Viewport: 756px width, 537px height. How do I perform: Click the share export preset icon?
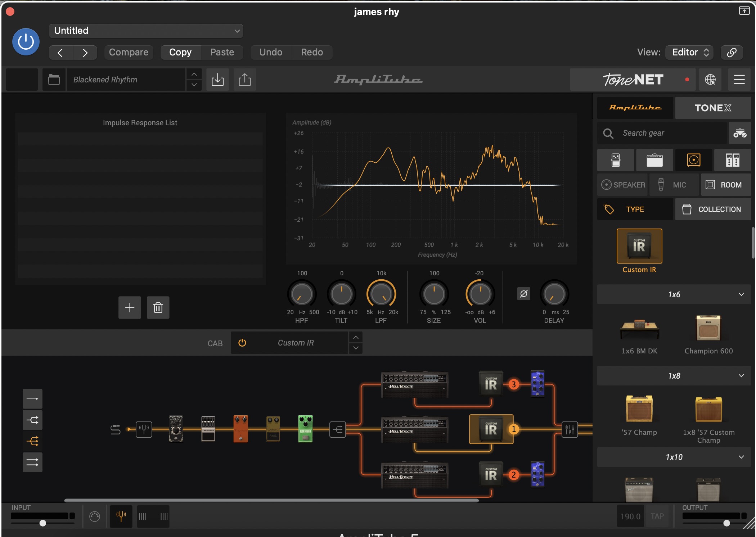click(x=245, y=80)
